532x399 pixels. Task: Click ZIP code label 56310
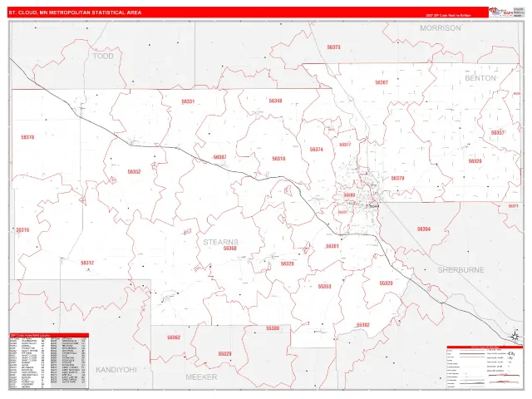click(x=278, y=159)
